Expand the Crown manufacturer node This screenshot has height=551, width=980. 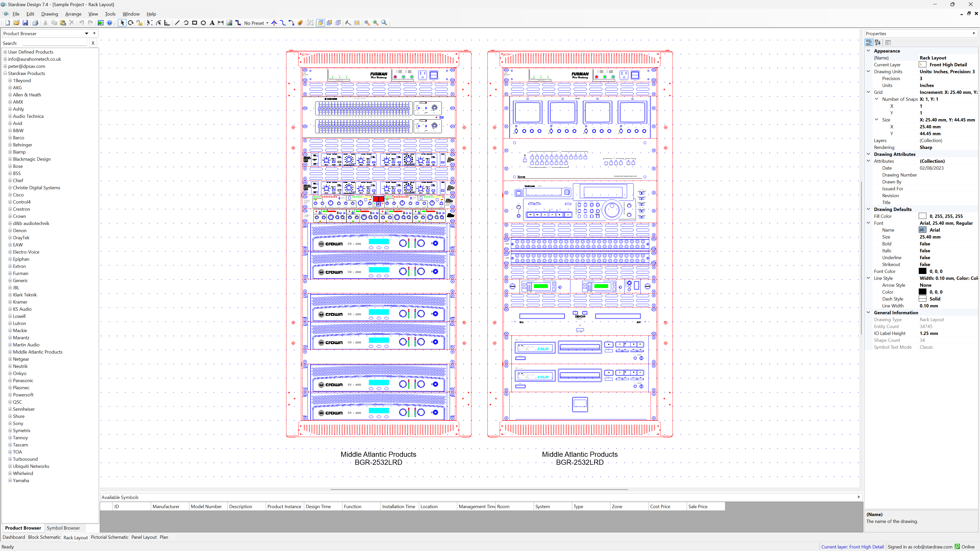10,216
